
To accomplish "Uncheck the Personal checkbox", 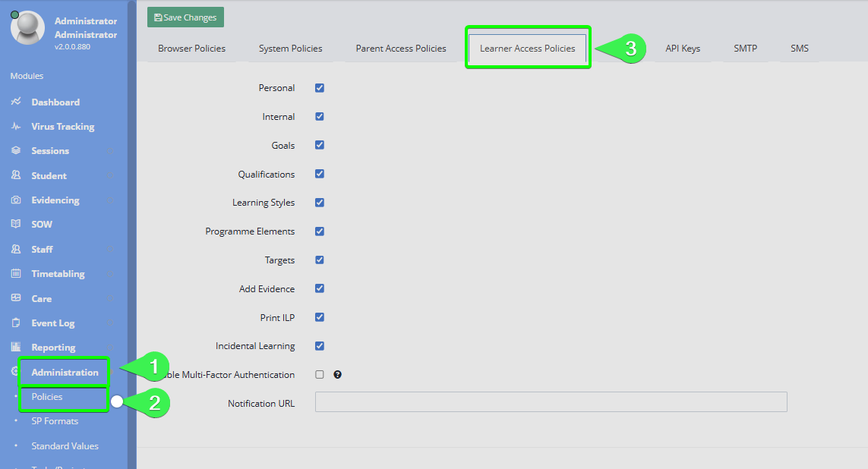I will coord(320,88).
